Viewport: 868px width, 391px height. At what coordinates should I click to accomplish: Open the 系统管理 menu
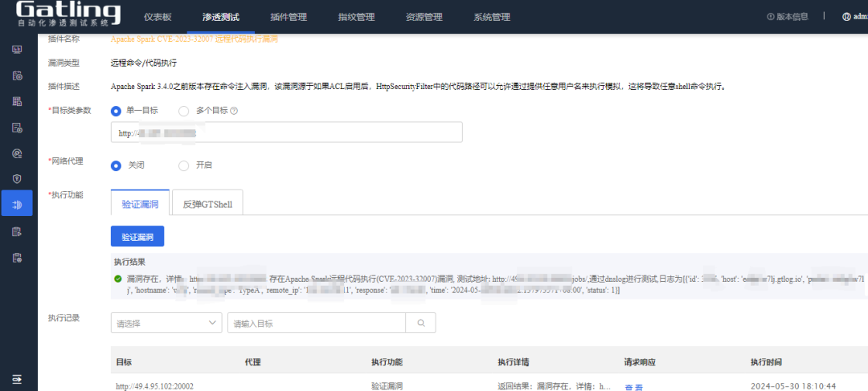492,17
